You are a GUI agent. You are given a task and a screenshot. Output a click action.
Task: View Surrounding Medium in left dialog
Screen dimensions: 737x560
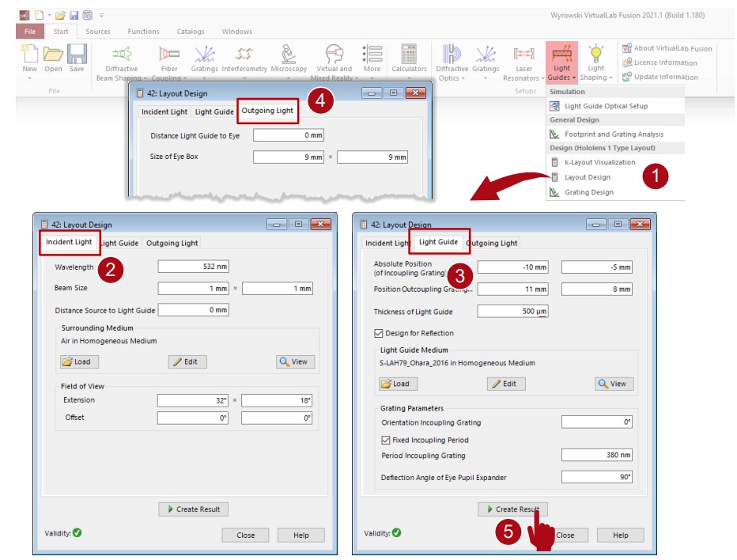click(x=295, y=361)
